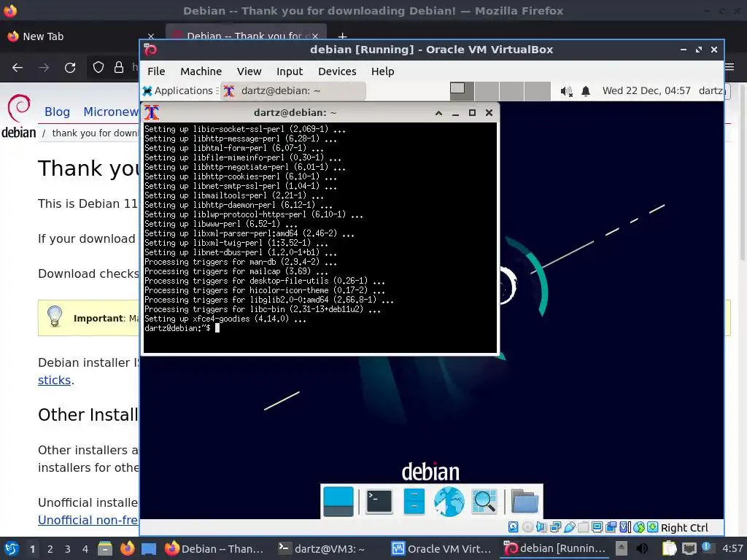
Task: Reload the Firefox page
Action: click(x=70, y=68)
